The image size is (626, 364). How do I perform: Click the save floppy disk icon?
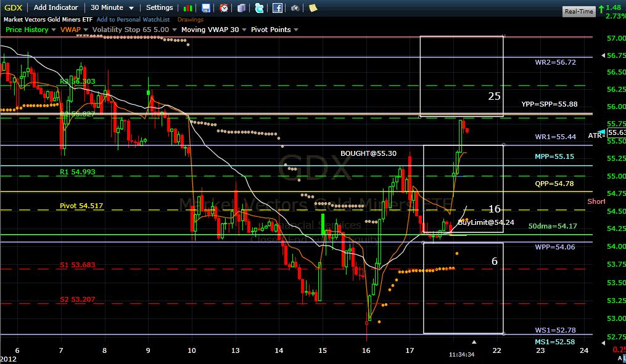205,8
